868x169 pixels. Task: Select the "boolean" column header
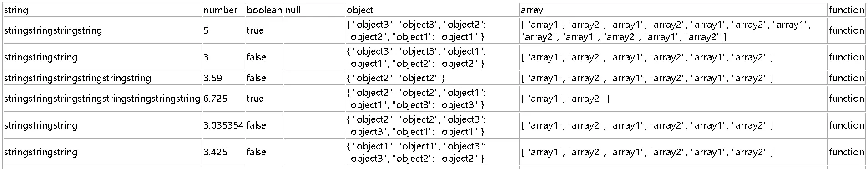tap(264, 10)
